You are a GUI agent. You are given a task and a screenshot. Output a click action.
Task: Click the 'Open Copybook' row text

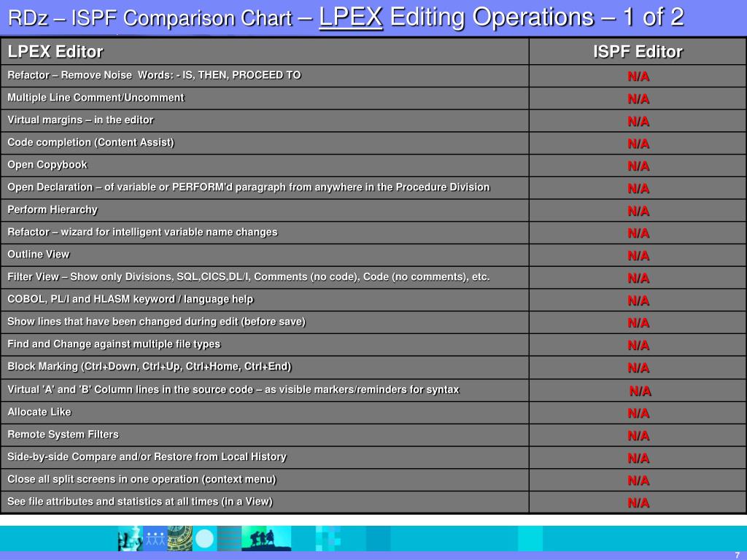click(x=47, y=165)
